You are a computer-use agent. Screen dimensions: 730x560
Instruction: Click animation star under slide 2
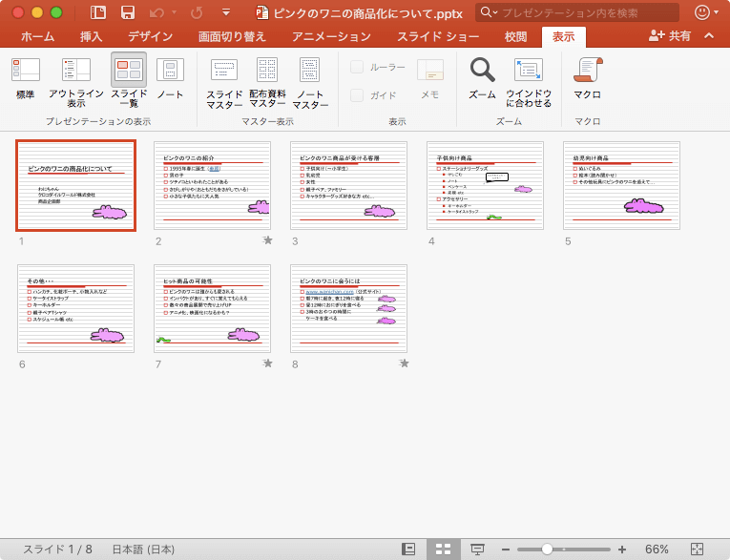tap(267, 240)
